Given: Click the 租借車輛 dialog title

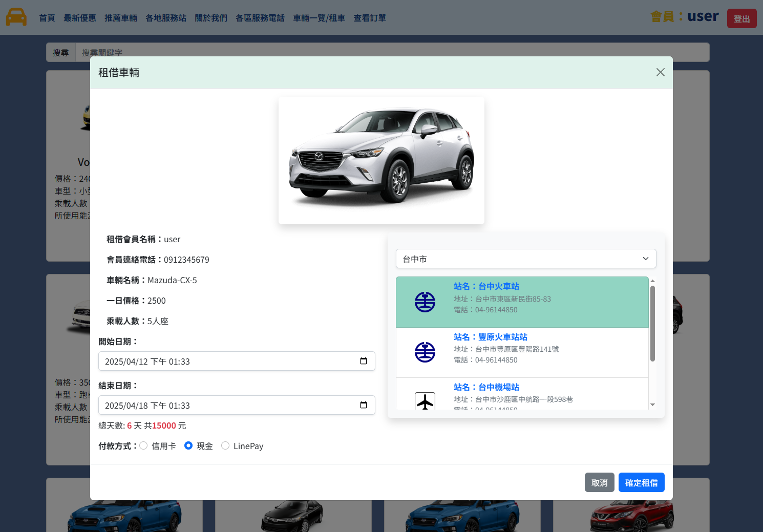Looking at the screenshot, I should tap(119, 72).
